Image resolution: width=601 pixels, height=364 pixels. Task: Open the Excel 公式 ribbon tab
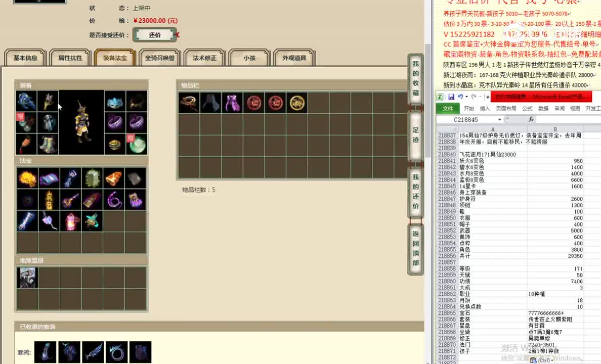point(528,108)
